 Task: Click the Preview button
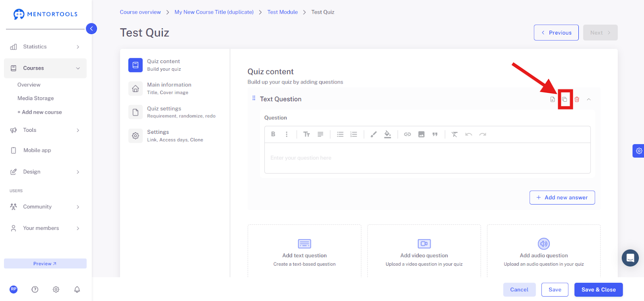(x=45, y=264)
